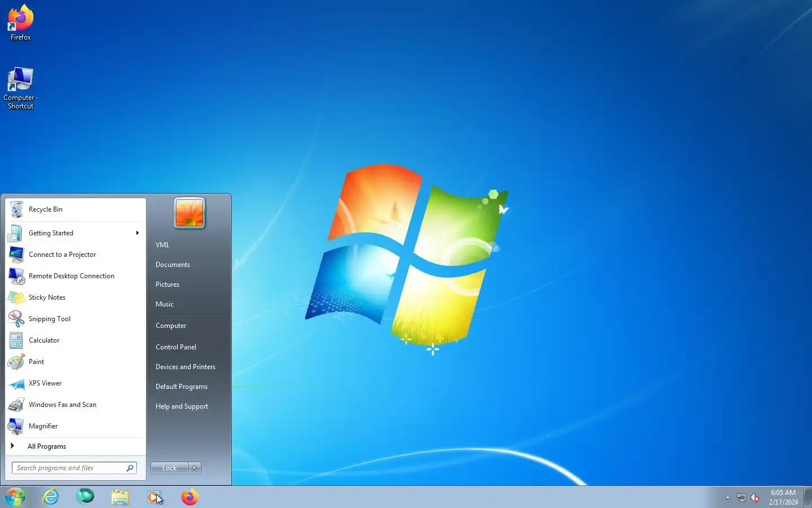The height and width of the screenshot is (508, 812).
Task: Click the Sticky Notes icon
Action: (16, 297)
